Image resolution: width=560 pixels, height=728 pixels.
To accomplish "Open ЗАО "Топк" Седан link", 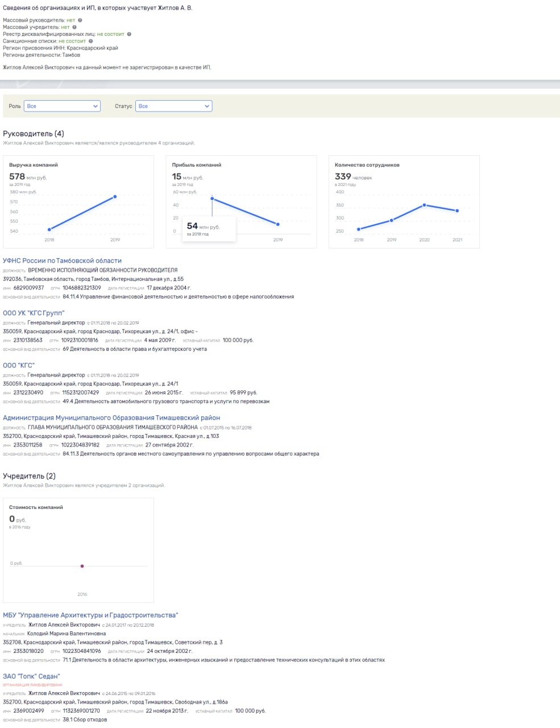I will [31, 676].
